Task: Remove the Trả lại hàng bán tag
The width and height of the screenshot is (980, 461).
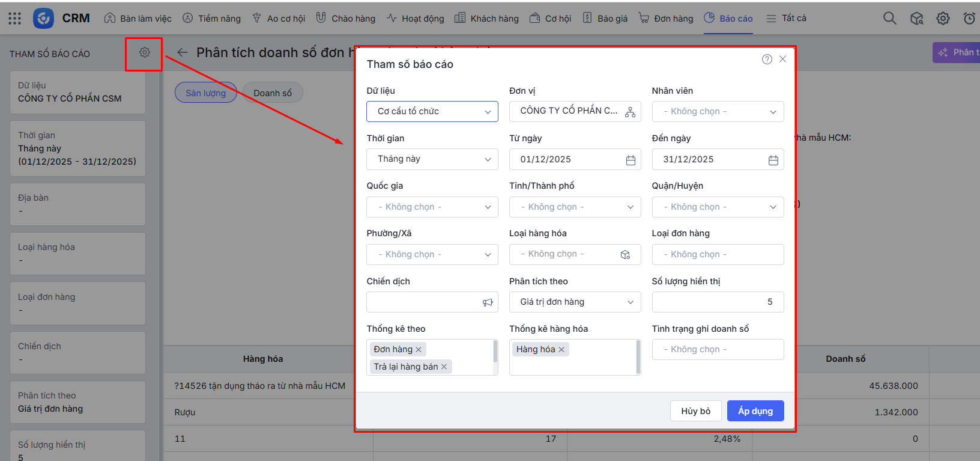Action: 444,367
